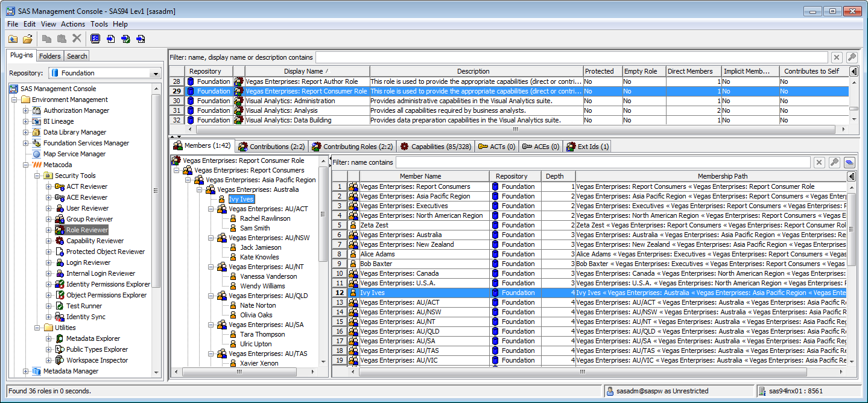
Task: Click the checklist monitor toolbar icon
Action: click(x=95, y=39)
